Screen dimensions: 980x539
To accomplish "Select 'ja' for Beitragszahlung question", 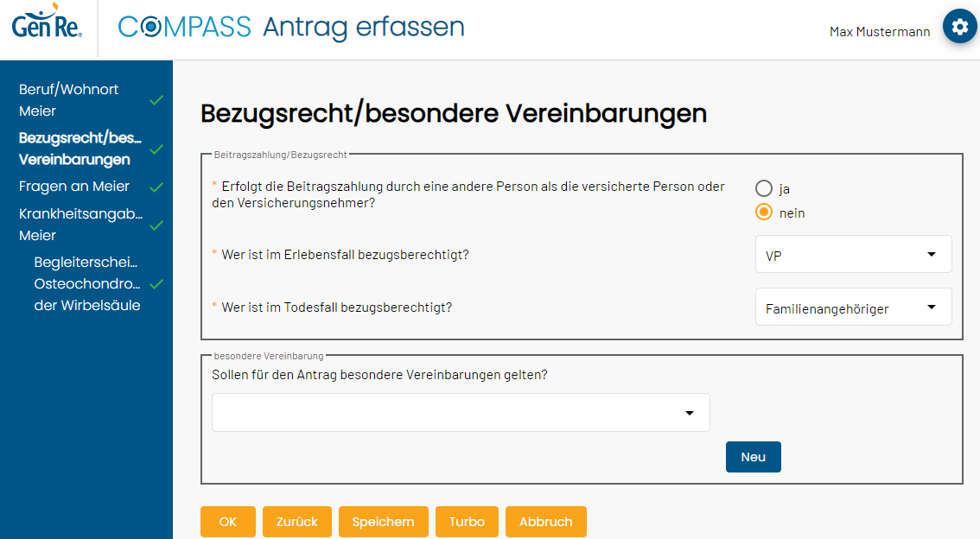I will coord(764,188).
